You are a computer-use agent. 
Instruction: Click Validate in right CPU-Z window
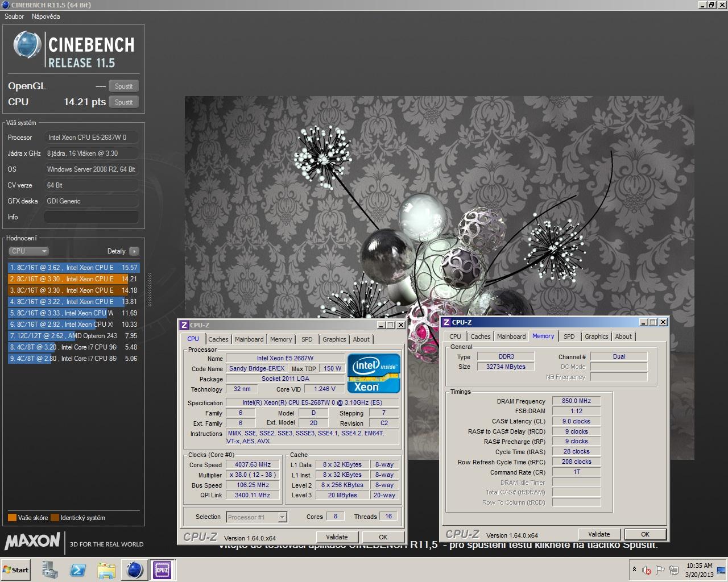pyautogui.click(x=599, y=534)
